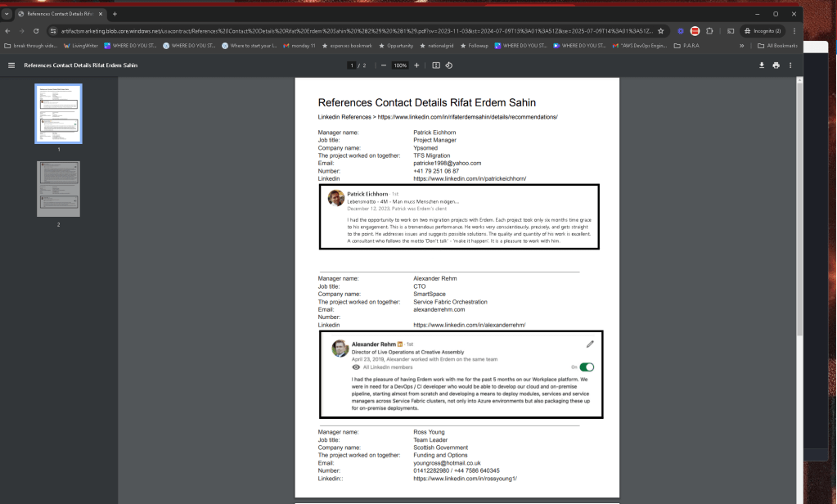Open the red circular extension icon

click(x=695, y=31)
